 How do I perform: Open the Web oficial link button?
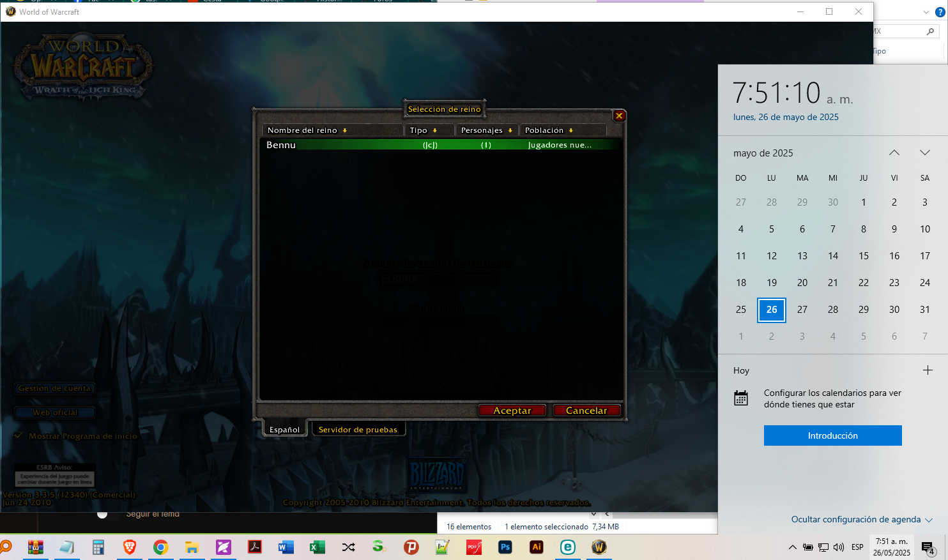coord(55,412)
